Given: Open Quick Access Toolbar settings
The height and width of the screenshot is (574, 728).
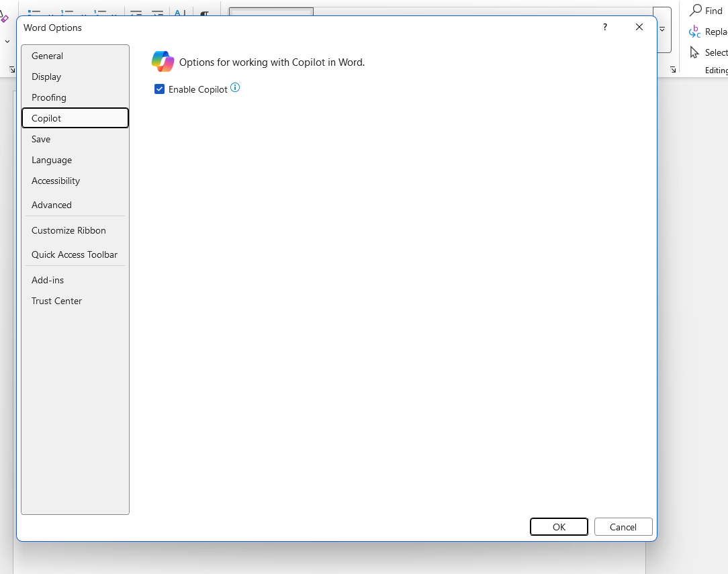Looking at the screenshot, I should pos(75,254).
